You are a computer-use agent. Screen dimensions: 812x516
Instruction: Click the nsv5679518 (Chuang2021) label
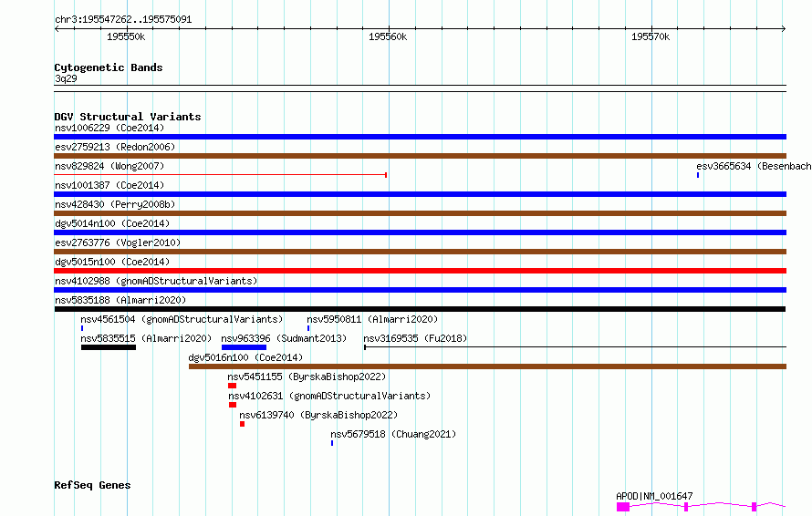(x=393, y=434)
